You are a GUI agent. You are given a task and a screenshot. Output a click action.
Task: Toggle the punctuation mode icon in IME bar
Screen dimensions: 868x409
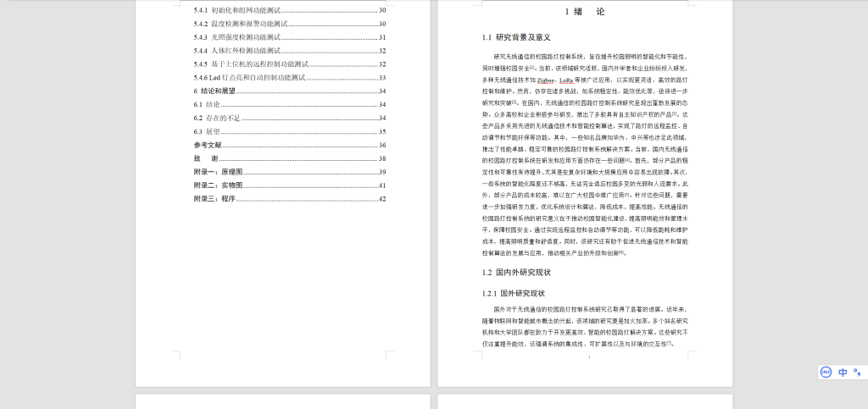click(857, 372)
